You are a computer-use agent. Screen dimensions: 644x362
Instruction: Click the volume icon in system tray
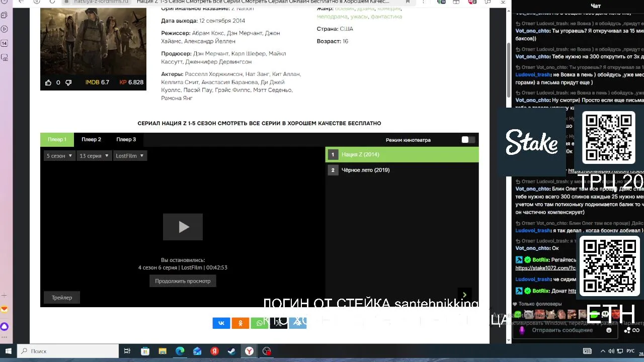611,351
